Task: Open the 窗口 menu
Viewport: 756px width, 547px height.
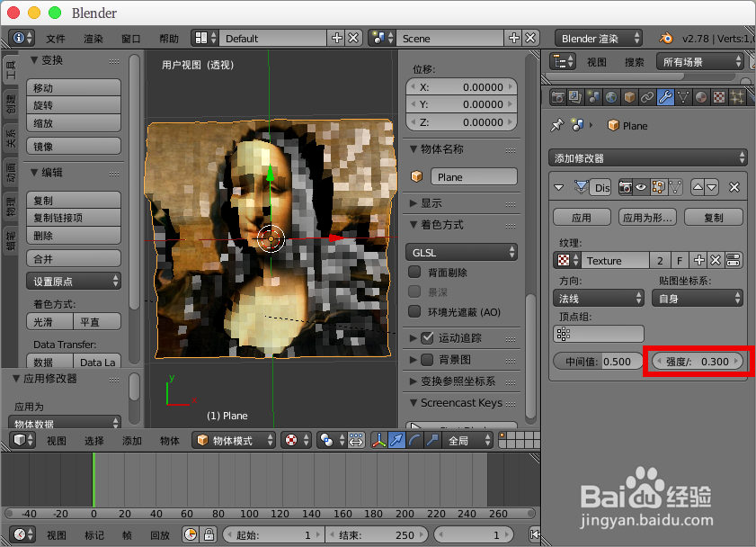Action: pyautogui.click(x=131, y=39)
